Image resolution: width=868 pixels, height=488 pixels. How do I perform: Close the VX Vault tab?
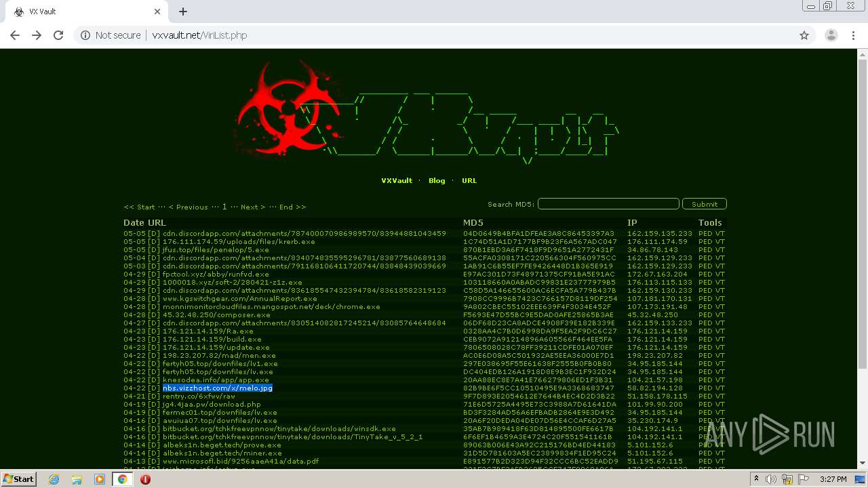[x=157, y=12]
